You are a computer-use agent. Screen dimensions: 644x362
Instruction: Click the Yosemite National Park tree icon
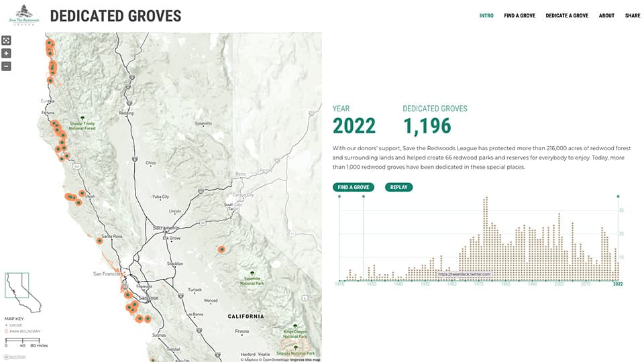pos(252,274)
